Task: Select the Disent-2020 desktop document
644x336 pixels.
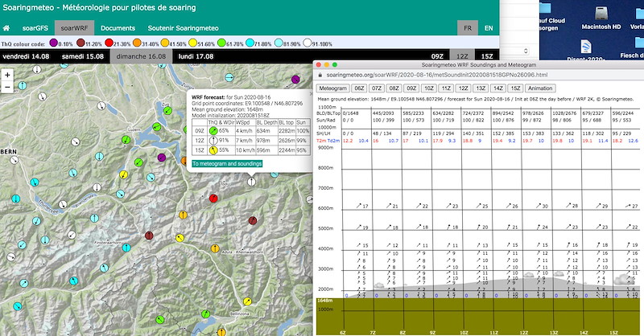Action: coord(586,50)
